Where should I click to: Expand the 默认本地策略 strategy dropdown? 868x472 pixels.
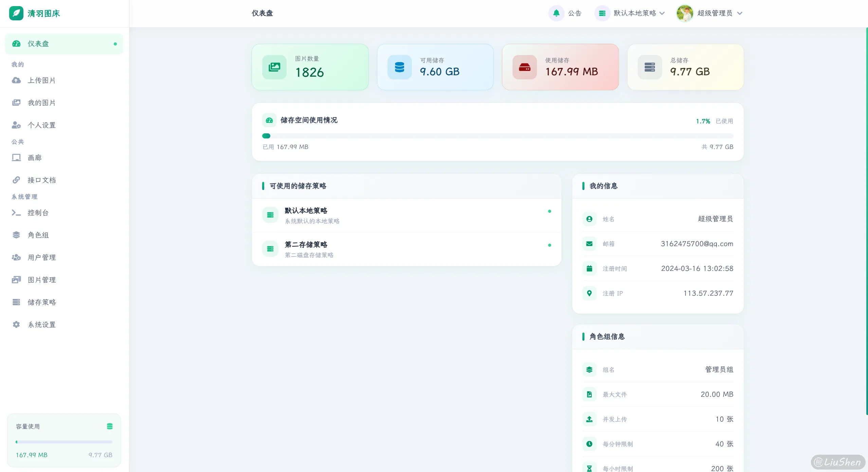pyautogui.click(x=634, y=13)
